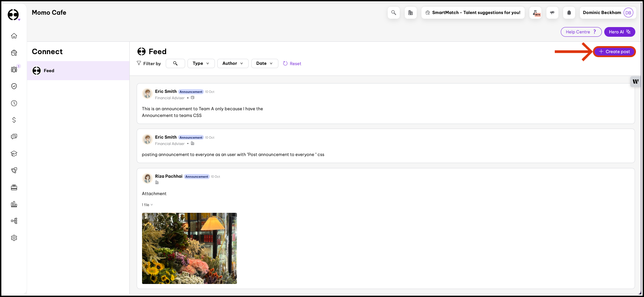Open the Date filter dropdown
Viewport: 644px width, 297px height.
tap(264, 63)
